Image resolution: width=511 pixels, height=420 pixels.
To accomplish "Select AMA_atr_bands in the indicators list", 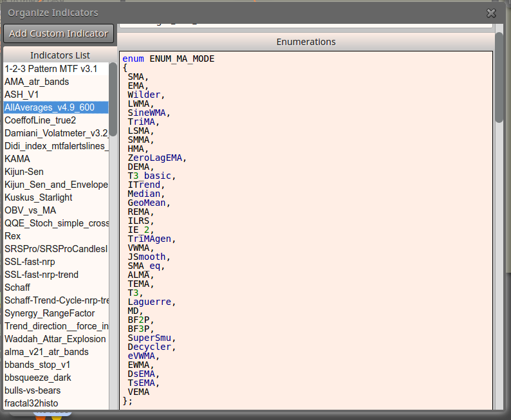I will (56, 82).
